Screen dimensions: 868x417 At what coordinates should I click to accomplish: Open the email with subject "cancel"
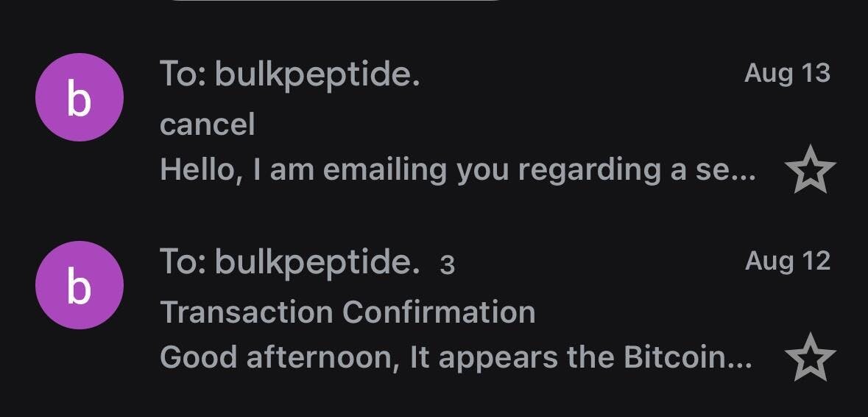(207, 124)
